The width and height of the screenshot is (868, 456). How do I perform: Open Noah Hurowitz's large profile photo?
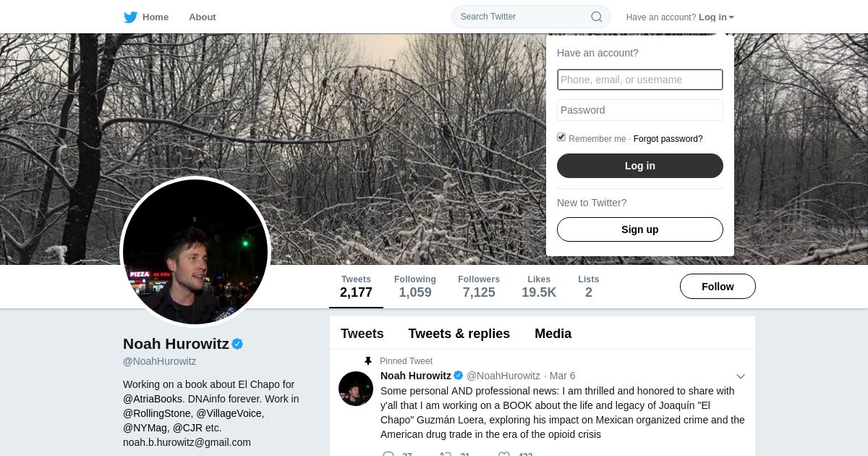pos(195,252)
